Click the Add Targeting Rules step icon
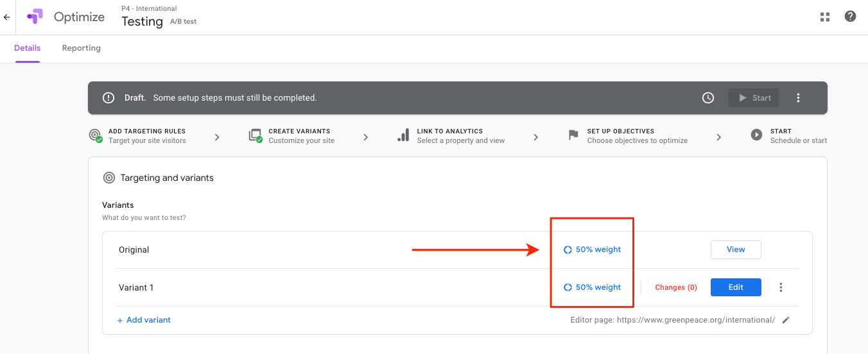The width and height of the screenshot is (868, 354). (x=96, y=136)
